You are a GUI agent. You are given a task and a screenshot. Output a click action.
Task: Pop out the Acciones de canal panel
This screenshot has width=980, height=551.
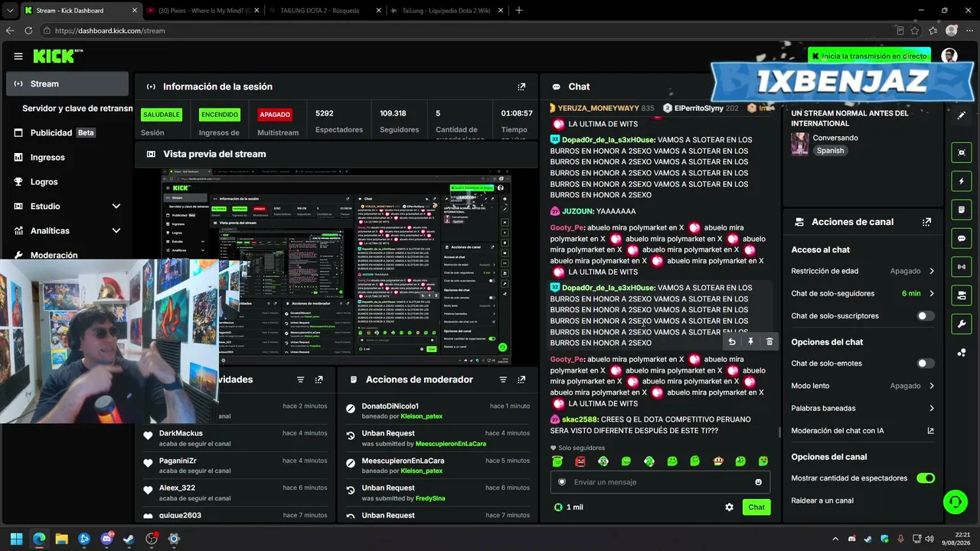(926, 222)
